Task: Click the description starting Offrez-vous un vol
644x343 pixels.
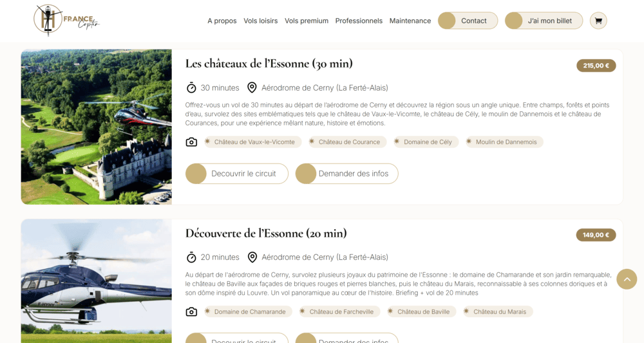Action: point(397,114)
